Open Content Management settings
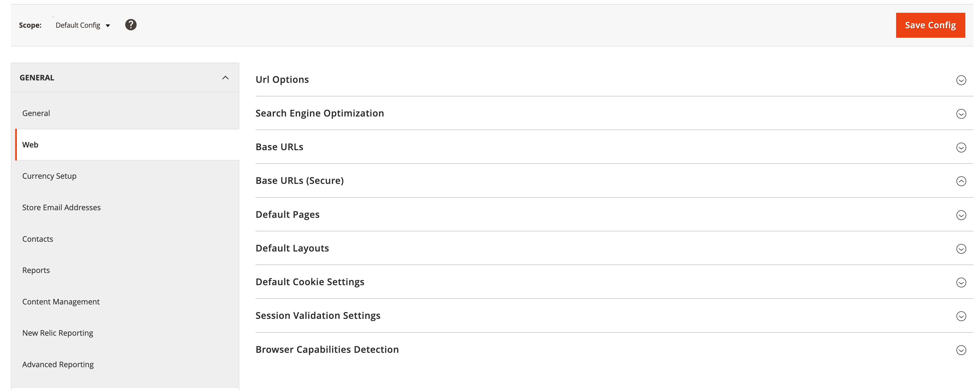Image resolution: width=980 pixels, height=390 pixels. pos(61,301)
